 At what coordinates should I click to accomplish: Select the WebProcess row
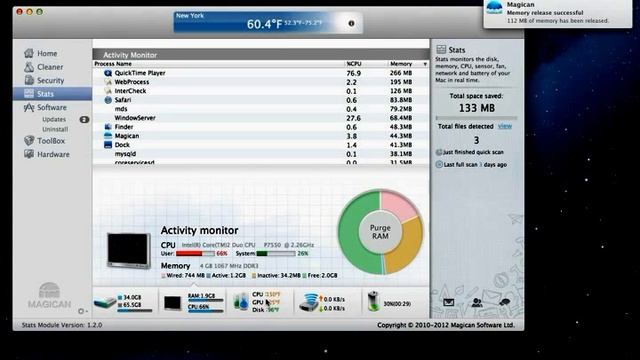coord(261,82)
